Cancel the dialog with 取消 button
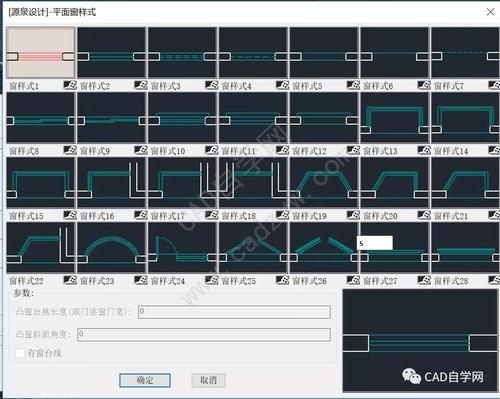The height and width of the screenshot is (399, 500). (208, 380)
